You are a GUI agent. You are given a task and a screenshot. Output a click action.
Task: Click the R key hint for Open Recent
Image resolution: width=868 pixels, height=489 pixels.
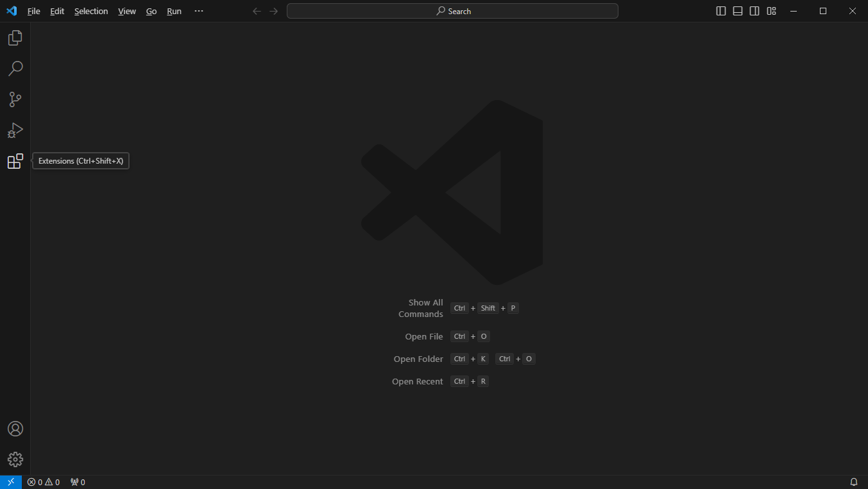pyautogui.click(x=483, y=381)
